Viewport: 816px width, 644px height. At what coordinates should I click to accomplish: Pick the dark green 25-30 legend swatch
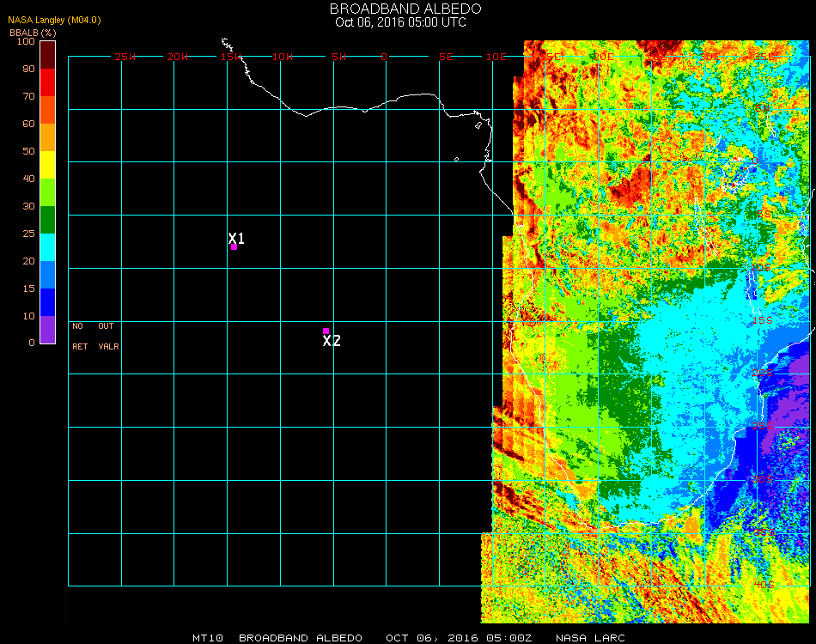(x=47, y=220)
